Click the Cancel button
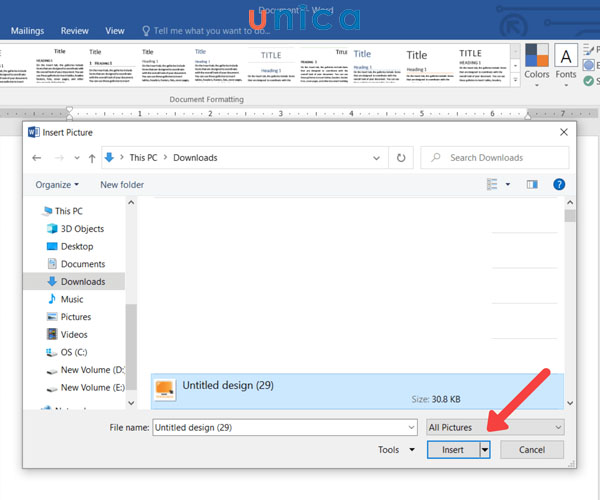 [x=529, y=450]
